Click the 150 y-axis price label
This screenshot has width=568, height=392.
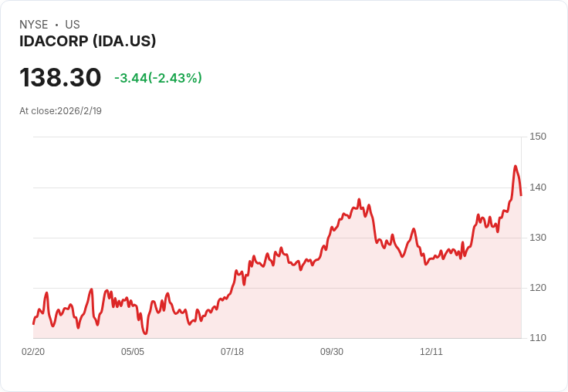pos(538,137)
